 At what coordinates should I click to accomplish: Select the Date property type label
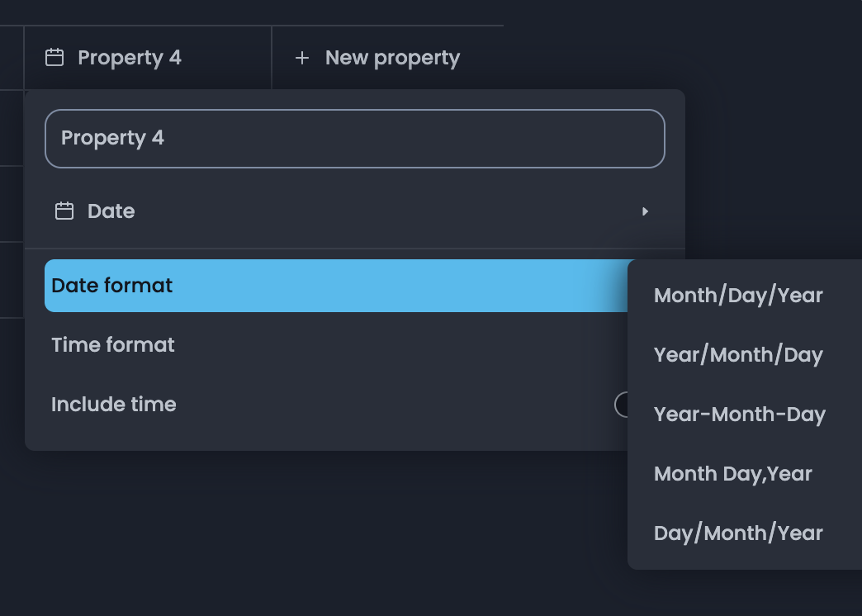click(x=110, y=211)
